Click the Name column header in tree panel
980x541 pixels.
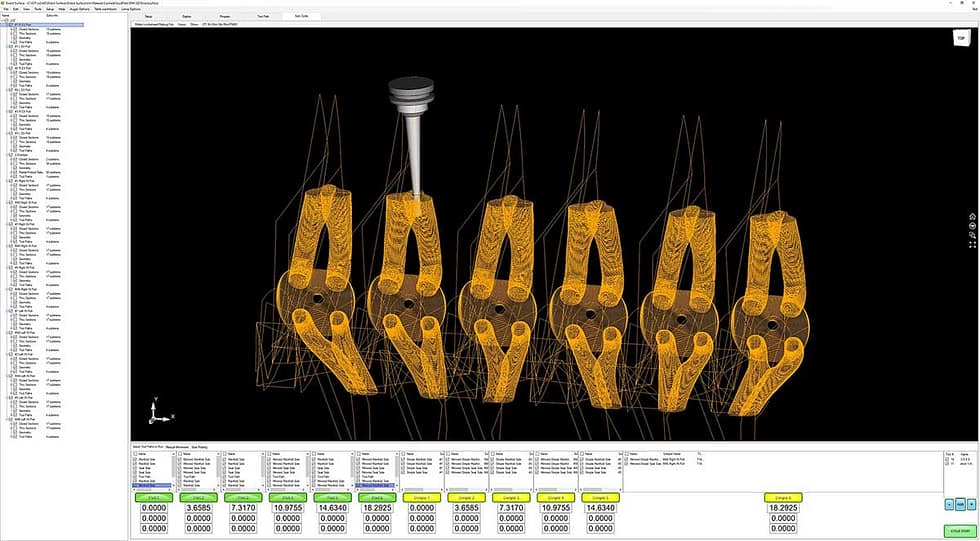[6, 15]
